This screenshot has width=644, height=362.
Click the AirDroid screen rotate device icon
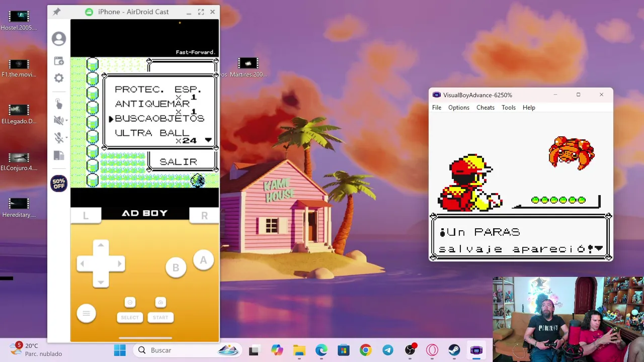(59, 156)
